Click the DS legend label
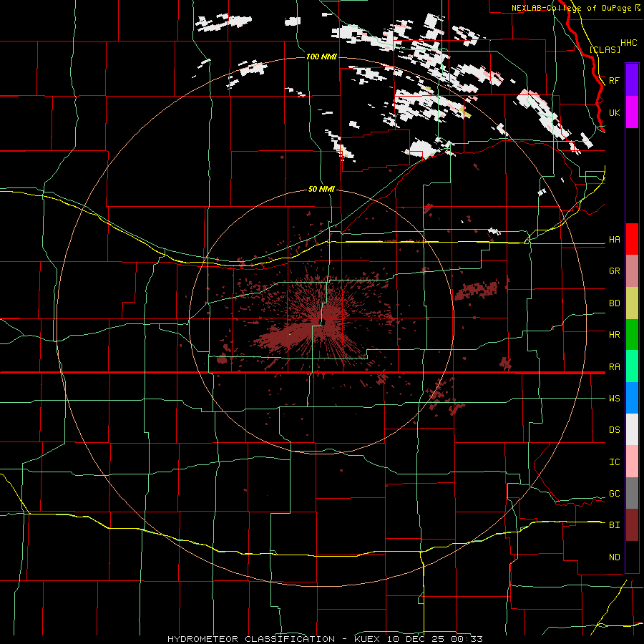This screenshot has width=644, height=644. click(614, 430)
